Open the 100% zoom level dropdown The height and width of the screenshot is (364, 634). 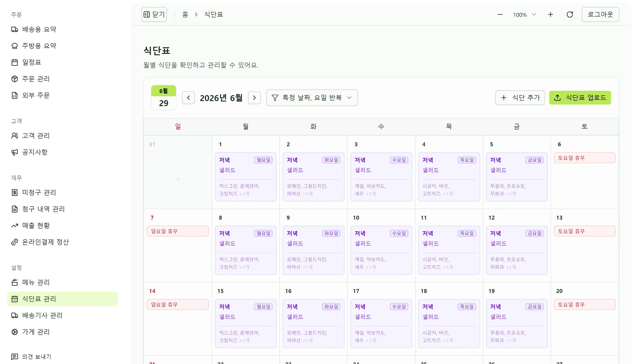click(x=524, y=14)
